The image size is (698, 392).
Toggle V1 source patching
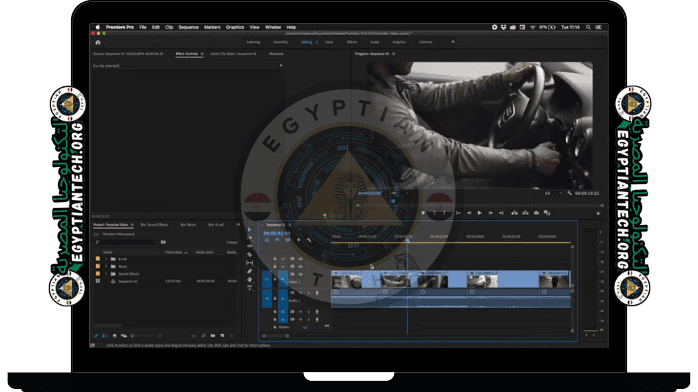pyautogui.click(x=267, y=279)
